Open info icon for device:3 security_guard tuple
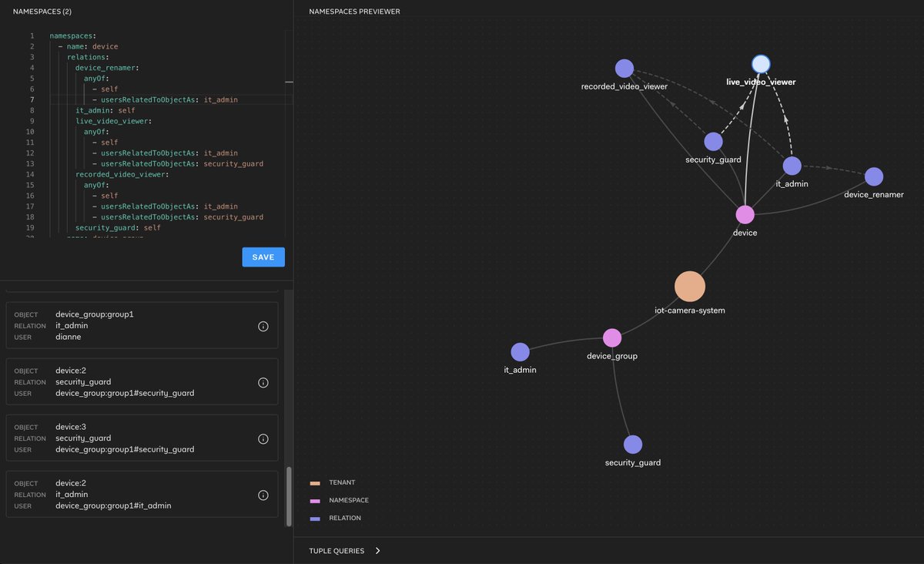Image resolution: width=924 pixels, height=564 pixels. 263,439
